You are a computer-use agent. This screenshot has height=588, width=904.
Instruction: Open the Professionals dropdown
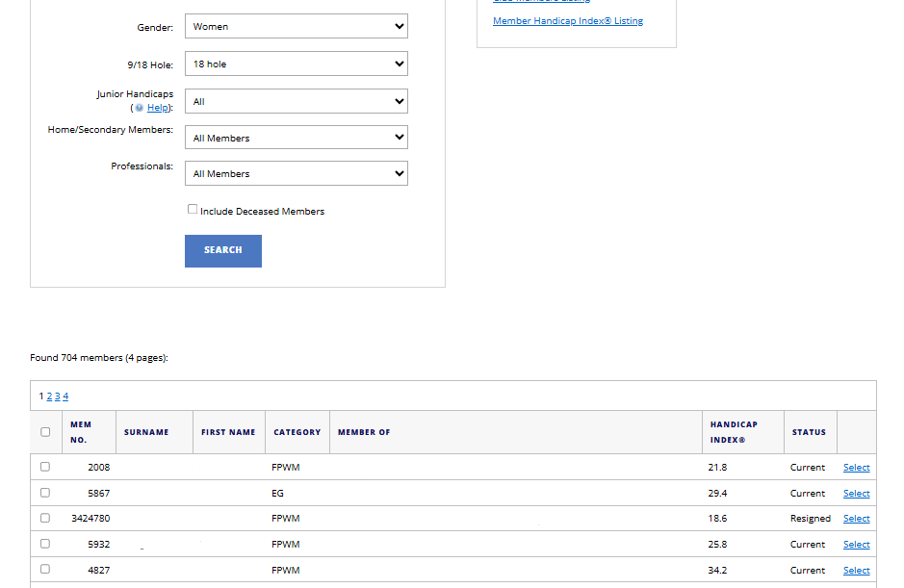coord(296,174)
